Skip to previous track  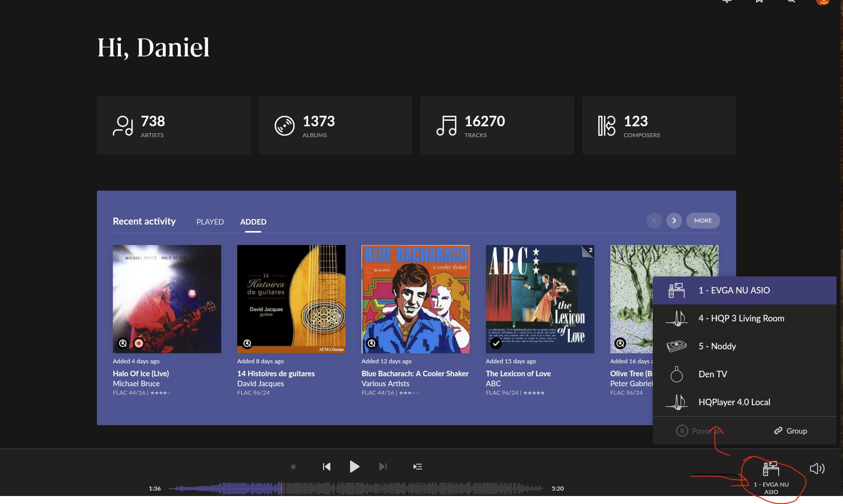pyautogui.click(x=327, y=467)
